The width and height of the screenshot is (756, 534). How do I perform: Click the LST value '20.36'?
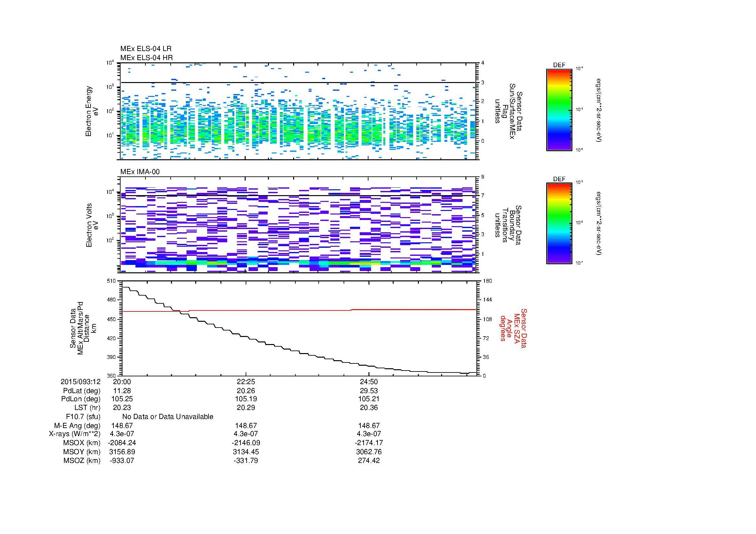point(369,408)
